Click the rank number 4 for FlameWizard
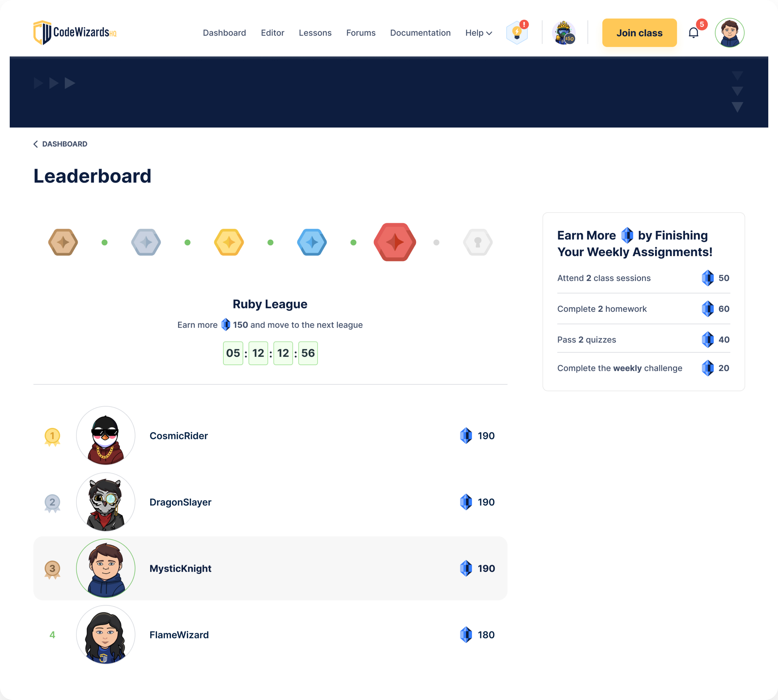 coord(52,635)
